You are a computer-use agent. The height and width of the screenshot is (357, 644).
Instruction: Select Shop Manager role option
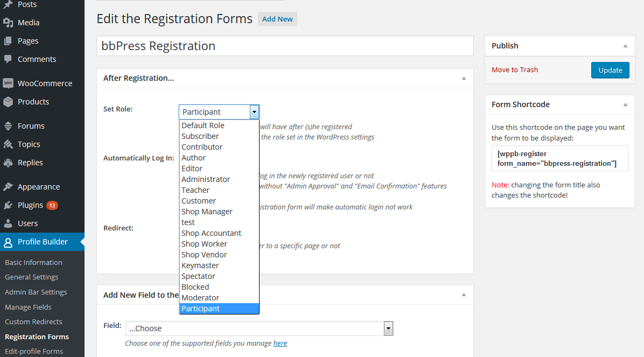(x=219, y=212)
